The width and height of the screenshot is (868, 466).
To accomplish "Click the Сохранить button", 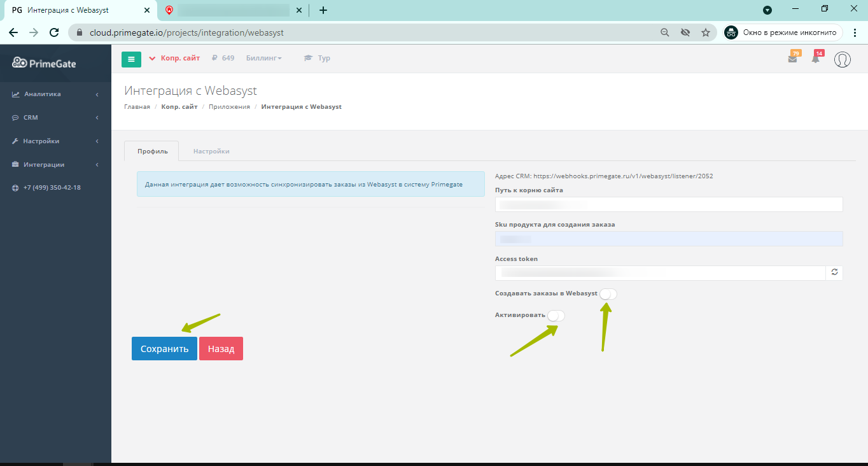I will pos(164,349).
